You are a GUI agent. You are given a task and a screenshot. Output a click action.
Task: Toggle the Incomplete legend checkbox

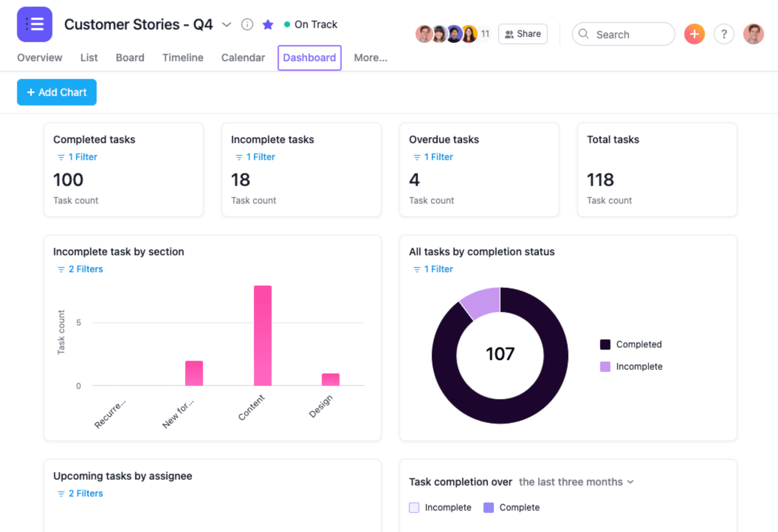pos(414,507)
